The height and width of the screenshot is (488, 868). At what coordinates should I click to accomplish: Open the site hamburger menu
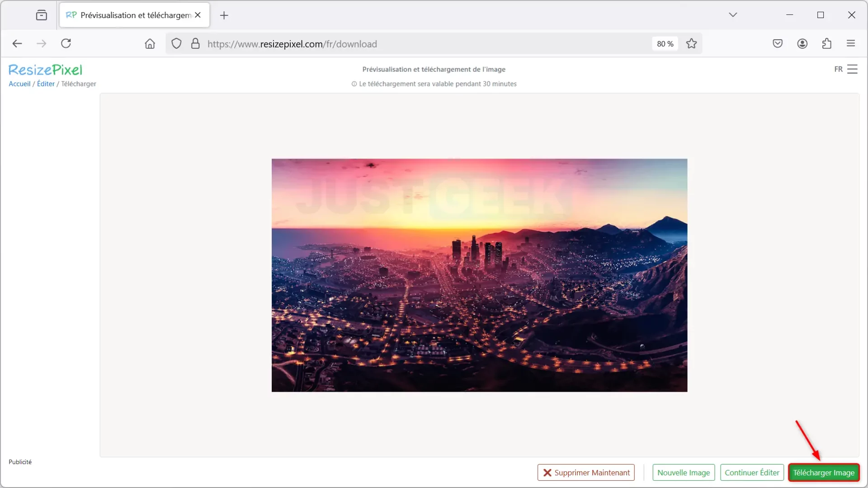point(852,69)
